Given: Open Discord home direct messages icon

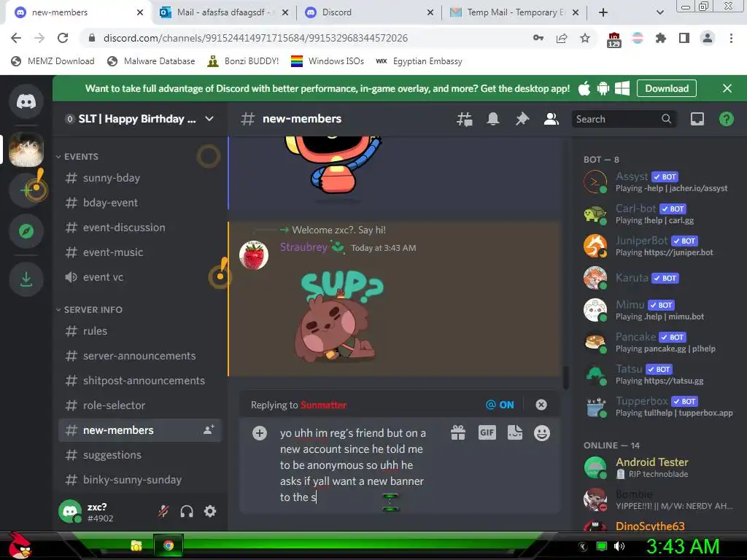Looking at the screenshot, I should (26, 101).
